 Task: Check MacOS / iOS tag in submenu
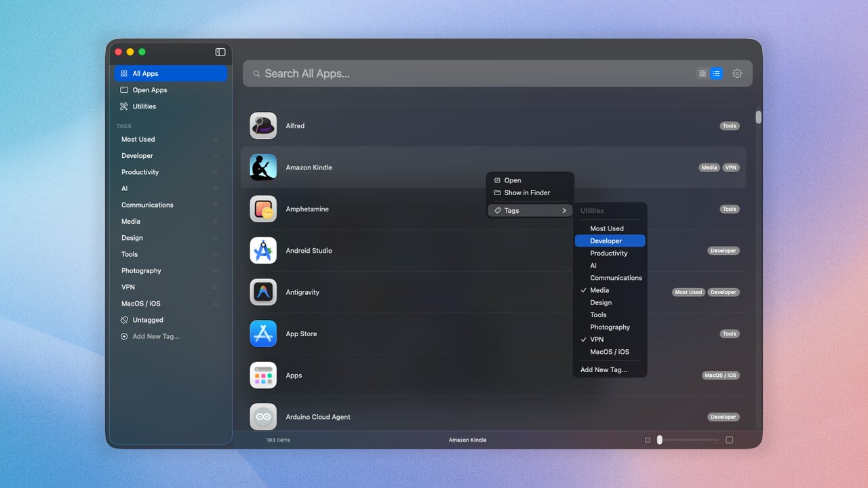click(x=610, y=352)
